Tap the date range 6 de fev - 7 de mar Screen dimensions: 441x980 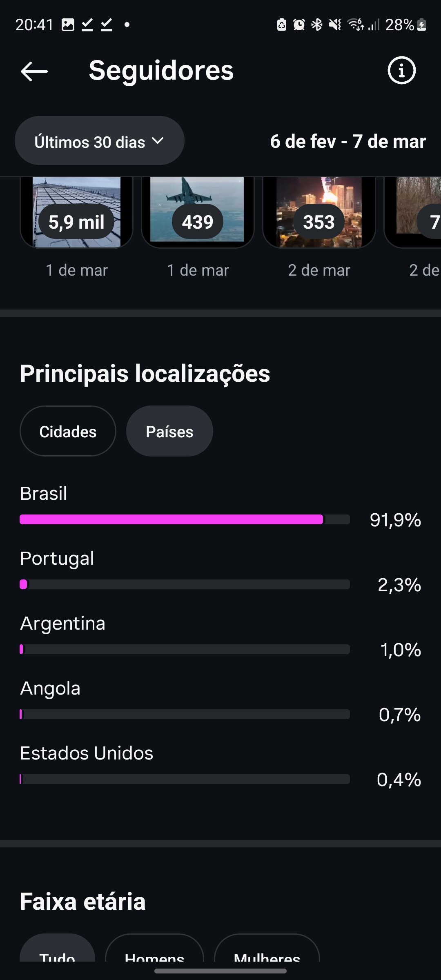[348, 141]
